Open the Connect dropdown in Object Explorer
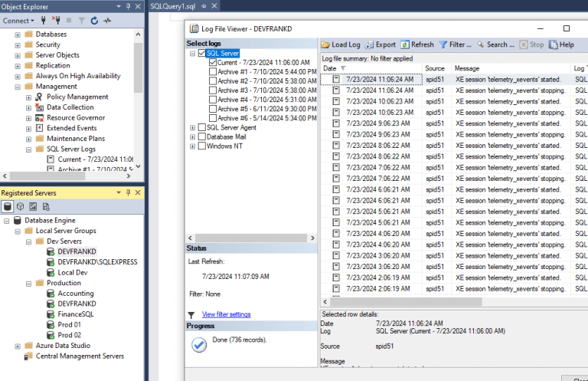 [18, 21]
